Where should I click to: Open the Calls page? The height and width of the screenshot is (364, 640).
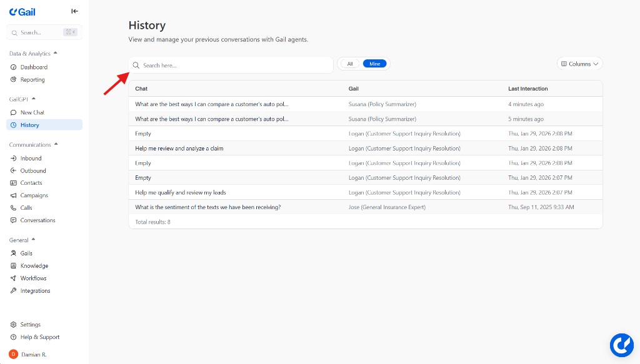coord(25,208)
